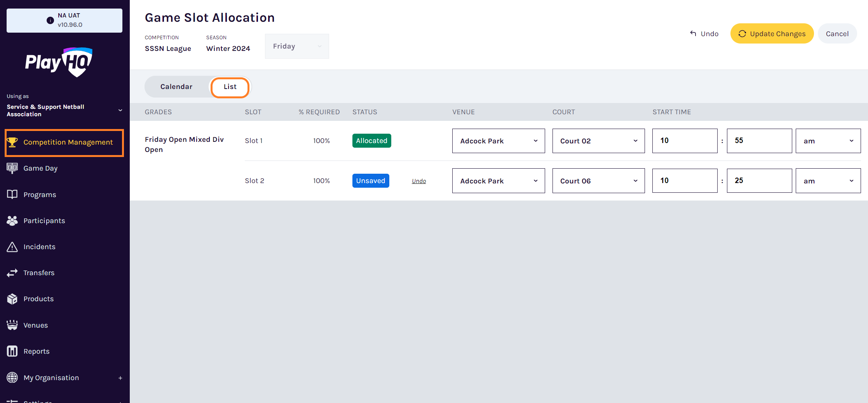Open Slot 2 venue dropdown Adcock Park
This screenshot has height=403, width=868.
[x=498, y=181]
